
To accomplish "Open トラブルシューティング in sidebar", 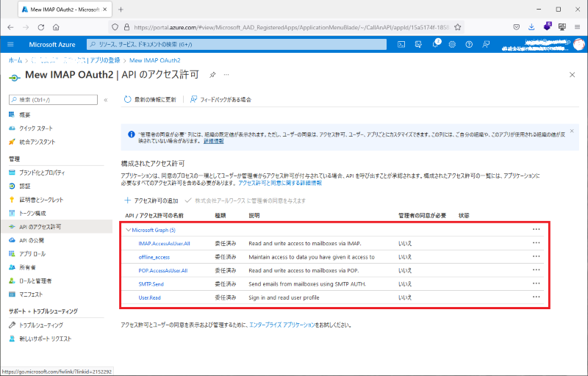I will 41,325.
